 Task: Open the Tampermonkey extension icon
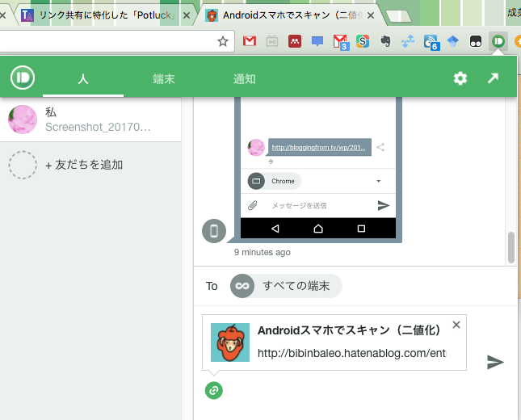476,41
